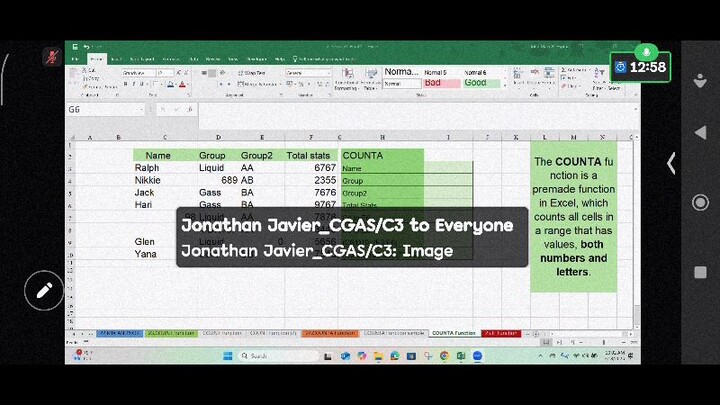The width and height of the screenshot is (720, 405).
Task: Toggle Wrap Text in the ribbon
Action: click(x=253, y=73)
